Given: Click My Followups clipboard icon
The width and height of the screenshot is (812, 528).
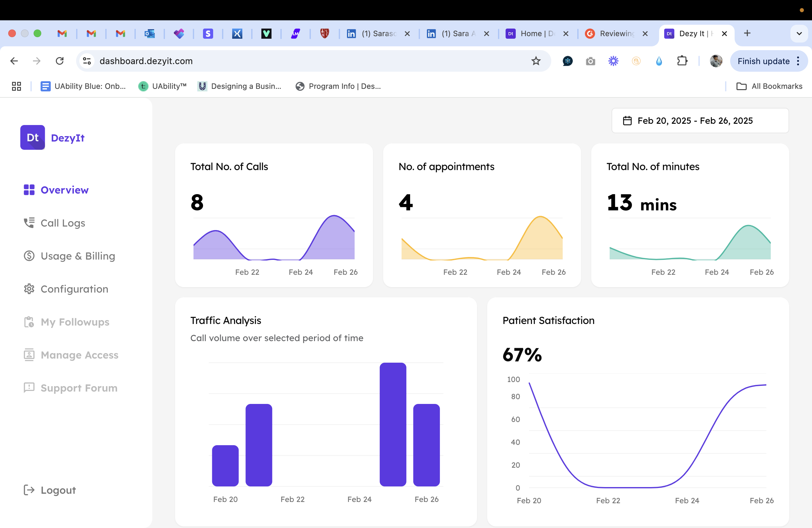Looking at the screenshot, I should coord(29,322).
